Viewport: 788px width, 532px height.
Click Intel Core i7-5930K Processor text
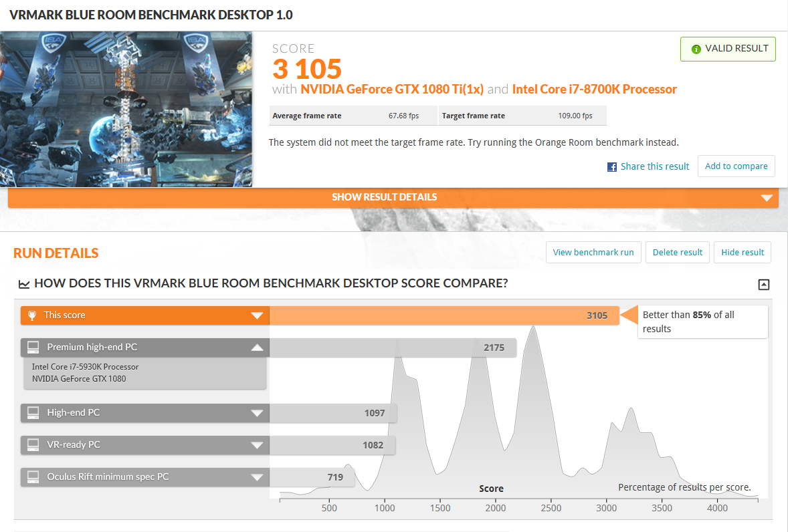point(86,367)
